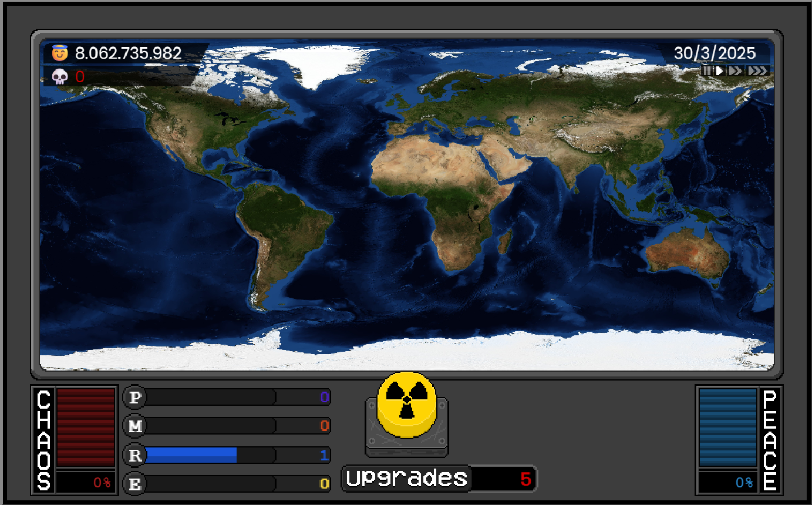Click the P value 0
The image size is (812, 505).
point(324,398)
